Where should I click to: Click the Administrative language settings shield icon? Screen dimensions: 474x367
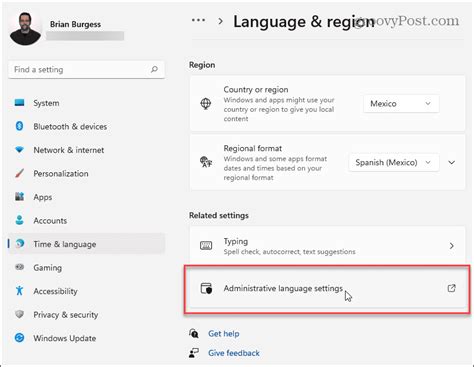click(206, 288)
